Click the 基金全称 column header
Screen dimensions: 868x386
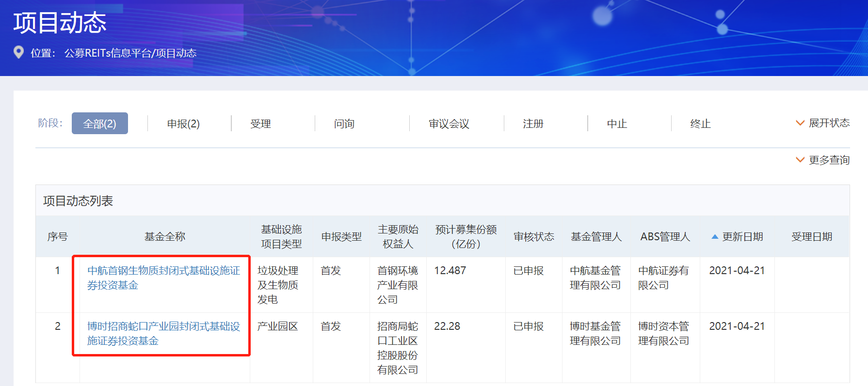click(x=165, y=237)
